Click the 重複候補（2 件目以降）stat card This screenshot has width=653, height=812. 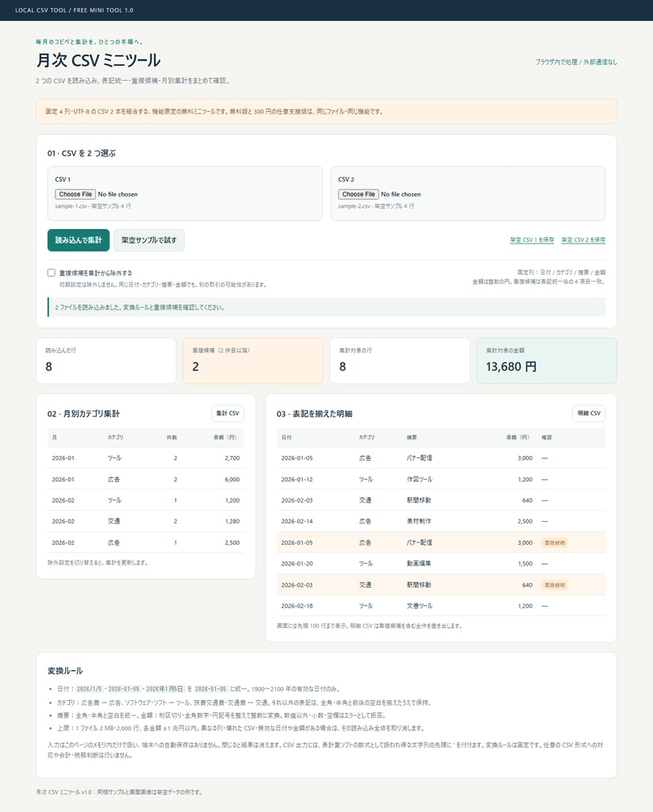(x=253, y=361)
